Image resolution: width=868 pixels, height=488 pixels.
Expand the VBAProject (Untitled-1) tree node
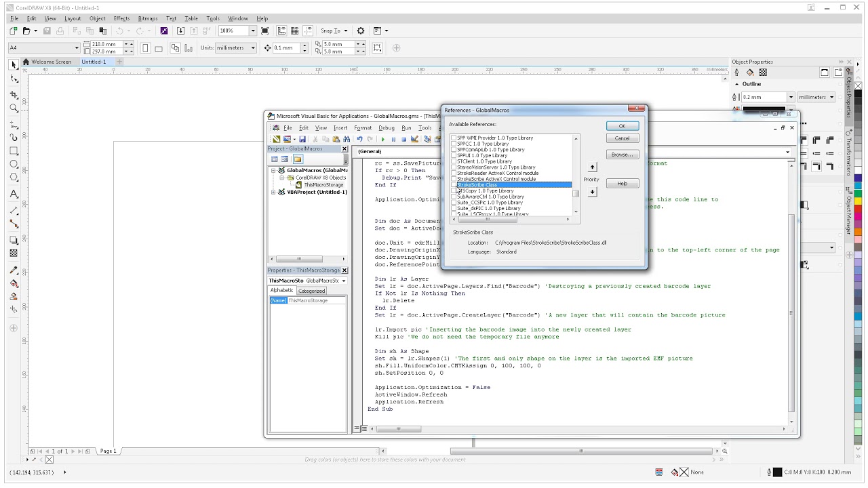coord(274,192)
